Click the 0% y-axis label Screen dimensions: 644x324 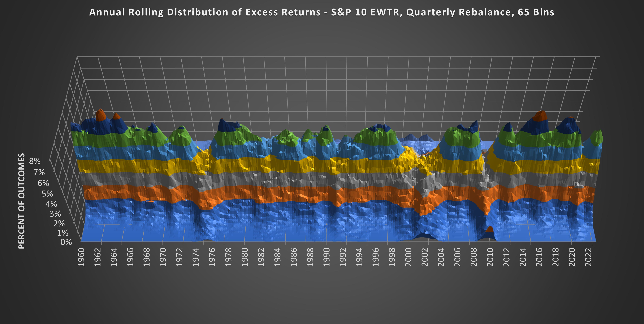pyautogui.click(x=66, y=242)
